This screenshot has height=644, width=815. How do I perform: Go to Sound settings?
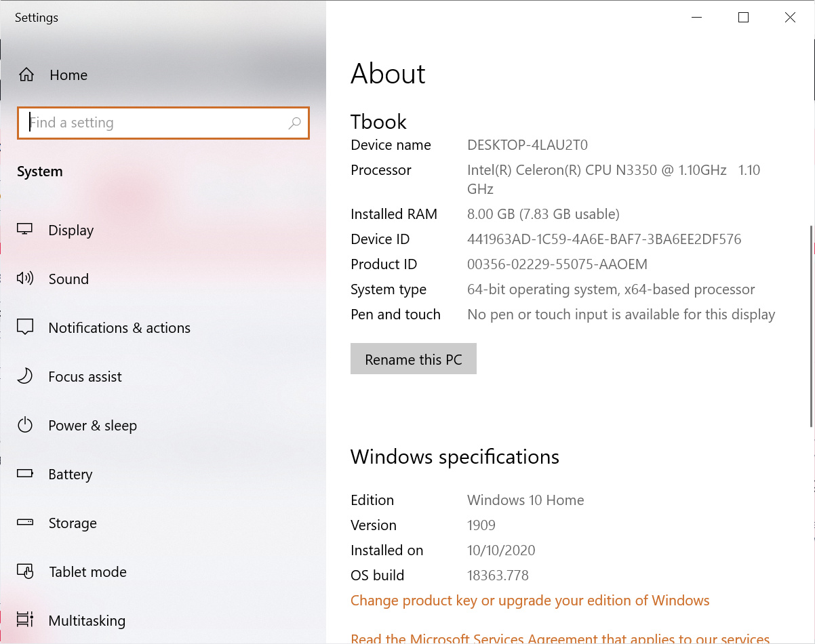pyautogui.click(x=163, y=279)
